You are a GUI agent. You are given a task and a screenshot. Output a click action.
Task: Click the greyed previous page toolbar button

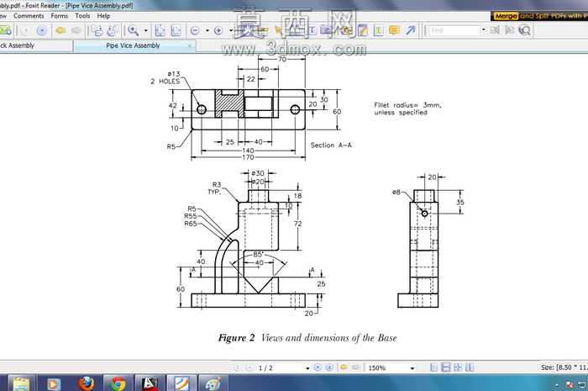25,30
